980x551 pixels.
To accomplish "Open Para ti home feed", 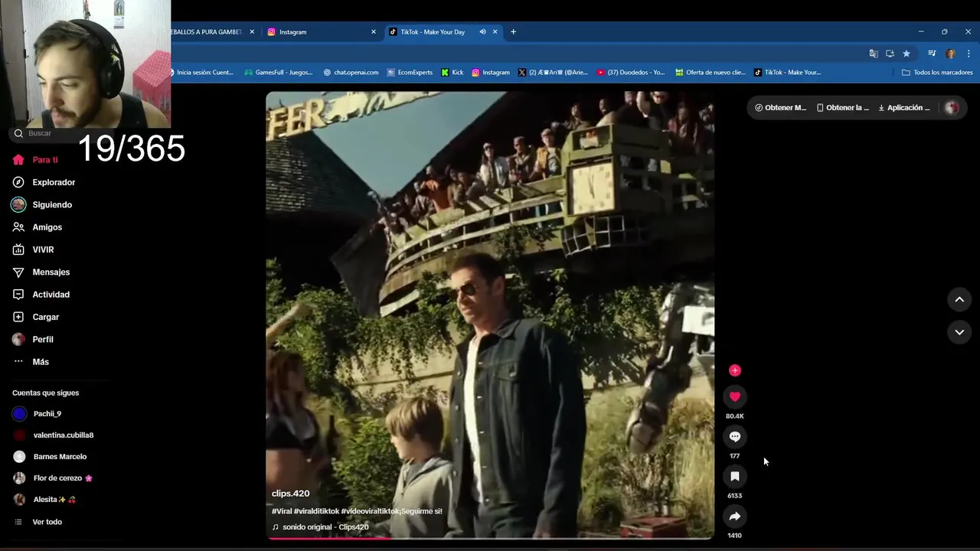I will (x=35, y=160).
